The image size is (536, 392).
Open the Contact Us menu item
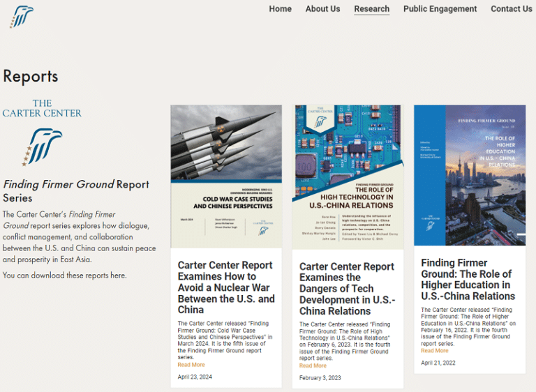[x=512, y=9]
